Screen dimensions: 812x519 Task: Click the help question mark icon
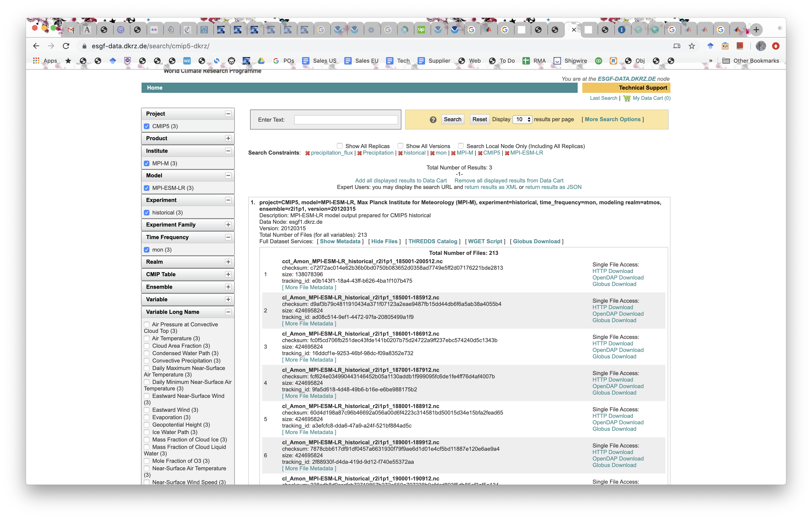point(433,120)
